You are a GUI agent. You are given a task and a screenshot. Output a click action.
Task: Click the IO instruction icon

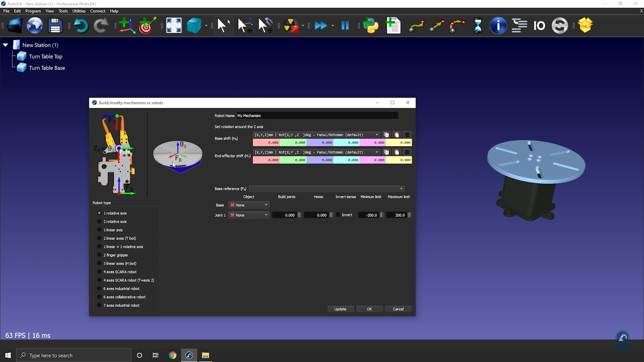pyautogui.click(x=539, y=25)
